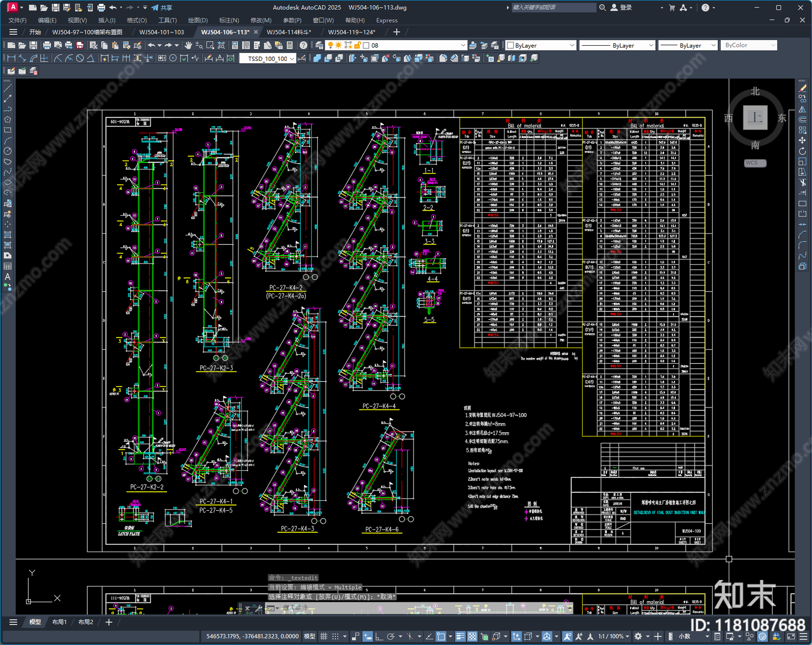Open the Layer Properties Manager icon

point(319,45)
